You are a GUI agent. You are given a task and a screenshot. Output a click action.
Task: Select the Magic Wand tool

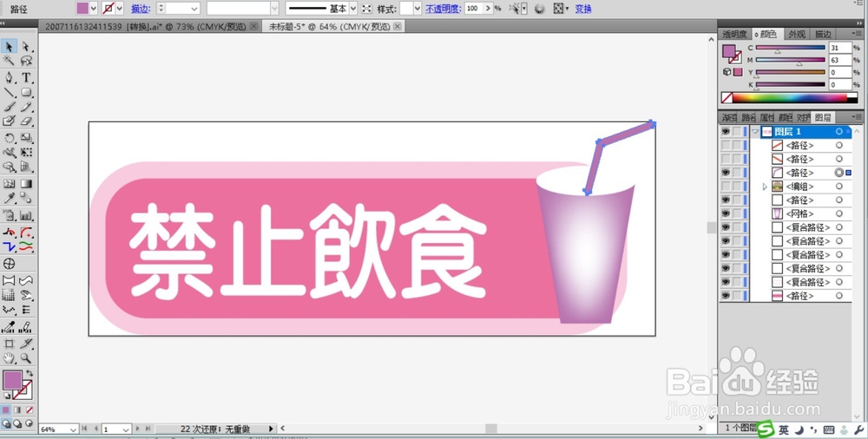tap(9, 61)
